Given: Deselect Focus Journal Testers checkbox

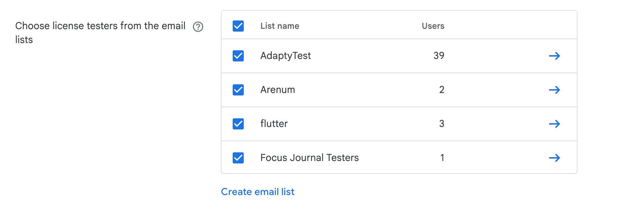Looking at the screenshot, I should point(238,158).
